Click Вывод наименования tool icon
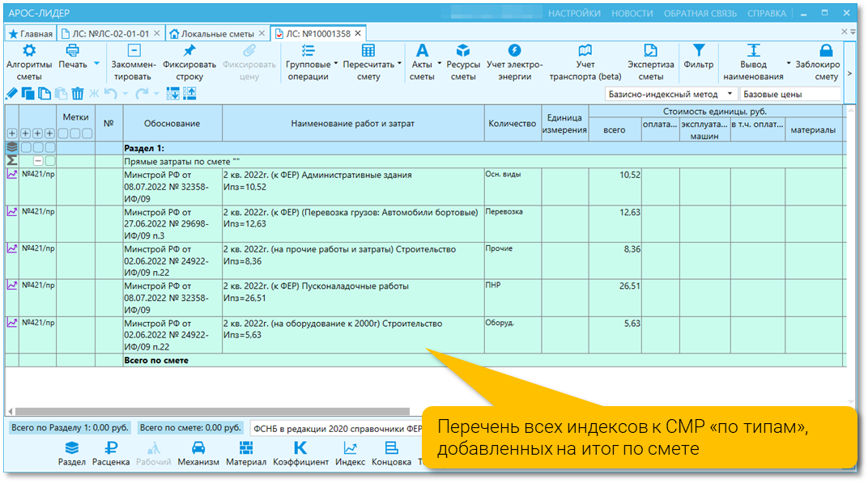The image size is (868, 483). (753, 51)
